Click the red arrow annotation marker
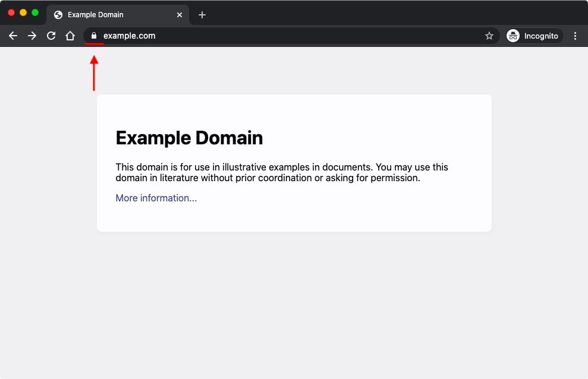588x379 pixels. pyautogui.click(x=94, y=71)
